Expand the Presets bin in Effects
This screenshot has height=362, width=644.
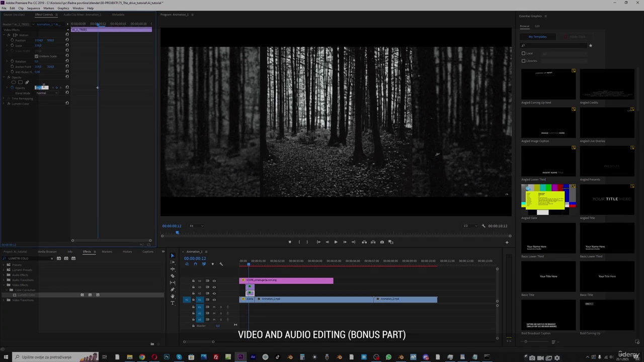5,265
